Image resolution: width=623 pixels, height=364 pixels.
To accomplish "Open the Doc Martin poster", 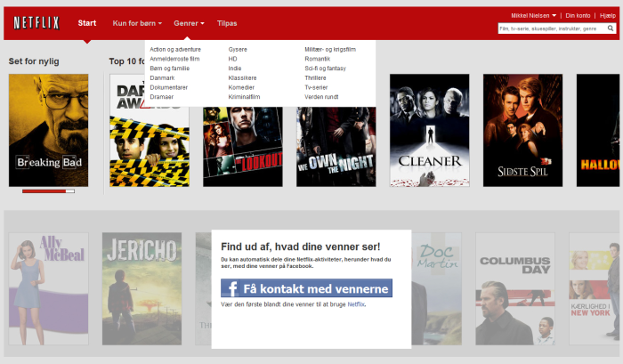I will 437,289.
